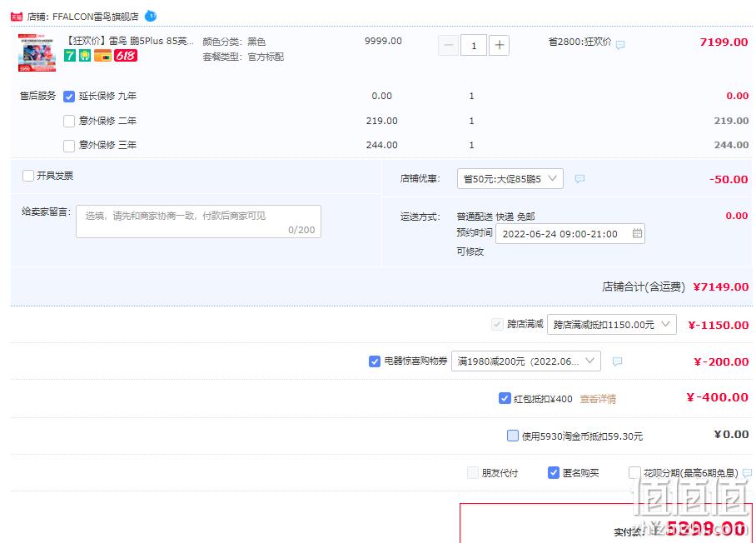This screenshot has height=543, width=756.
Task: Click the 省2800:狂欢价 promotion label
Action: click(579, 42)
